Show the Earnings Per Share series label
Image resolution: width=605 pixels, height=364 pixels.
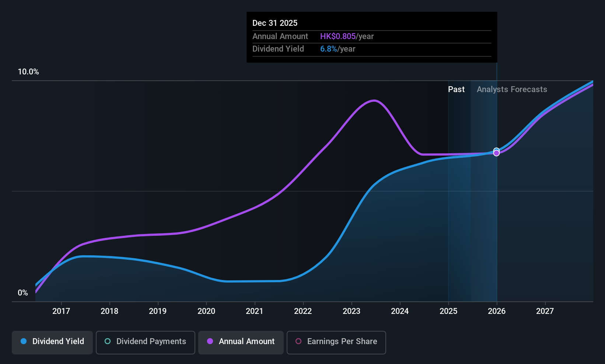click(342, 341)
